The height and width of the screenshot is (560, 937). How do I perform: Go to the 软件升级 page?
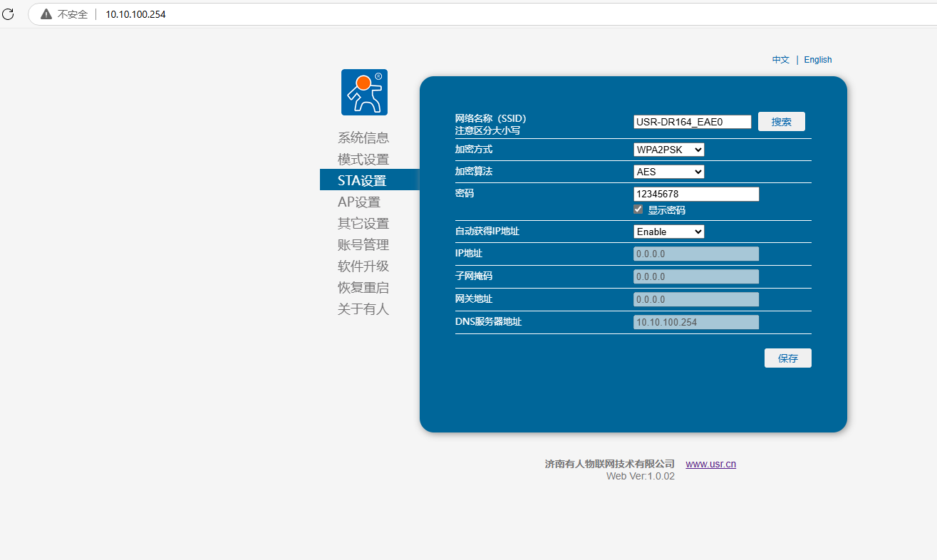(363, 266)
